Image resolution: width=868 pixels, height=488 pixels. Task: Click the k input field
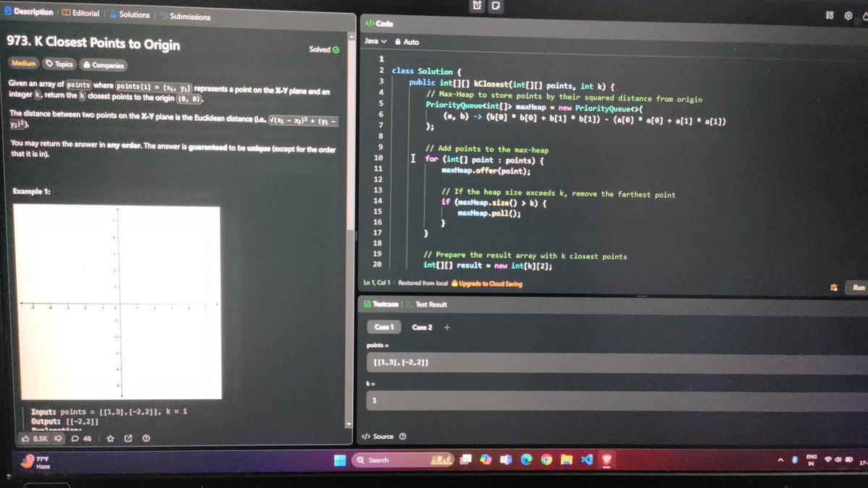click(x=617, y=401)
